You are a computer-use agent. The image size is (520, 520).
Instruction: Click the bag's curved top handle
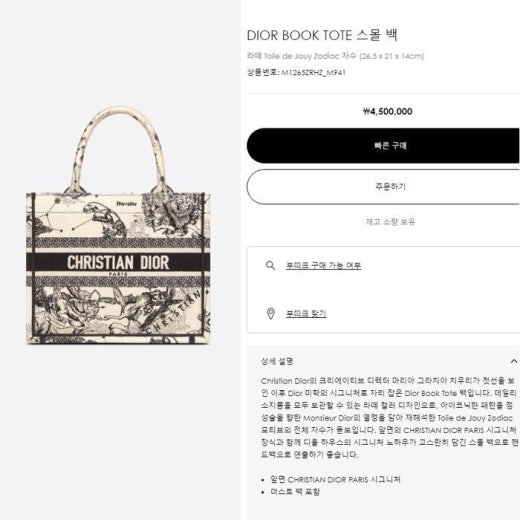118,148
